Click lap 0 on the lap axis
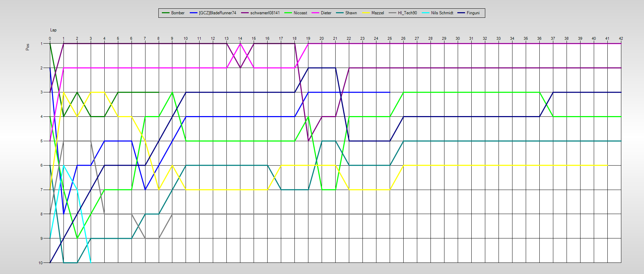This screenshot has height=274, width=644. [x=50, y=38]
